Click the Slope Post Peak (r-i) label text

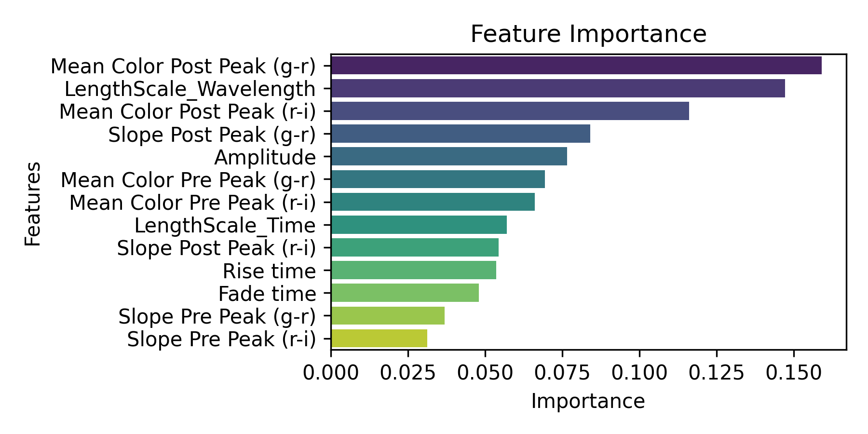(216, 248)
